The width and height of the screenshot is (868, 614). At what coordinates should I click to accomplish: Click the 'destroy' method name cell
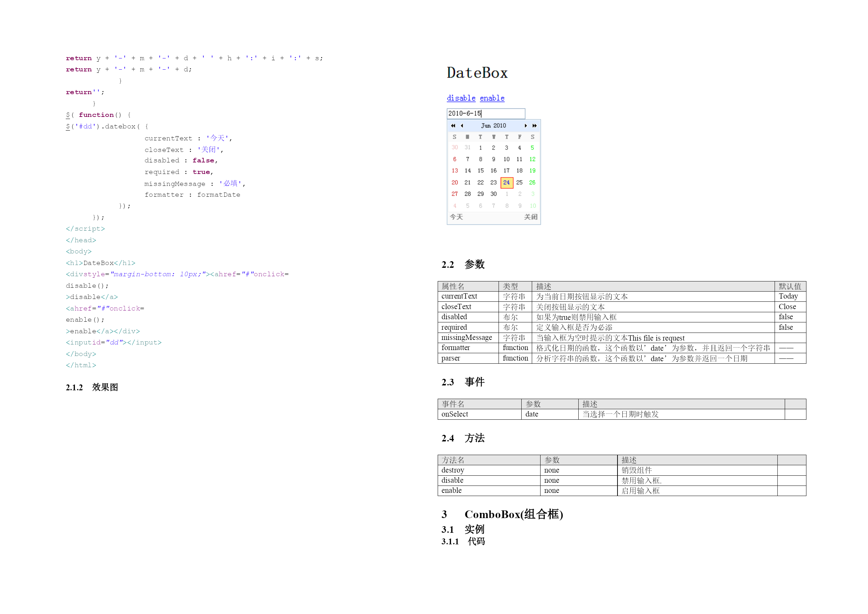(489, 470)
